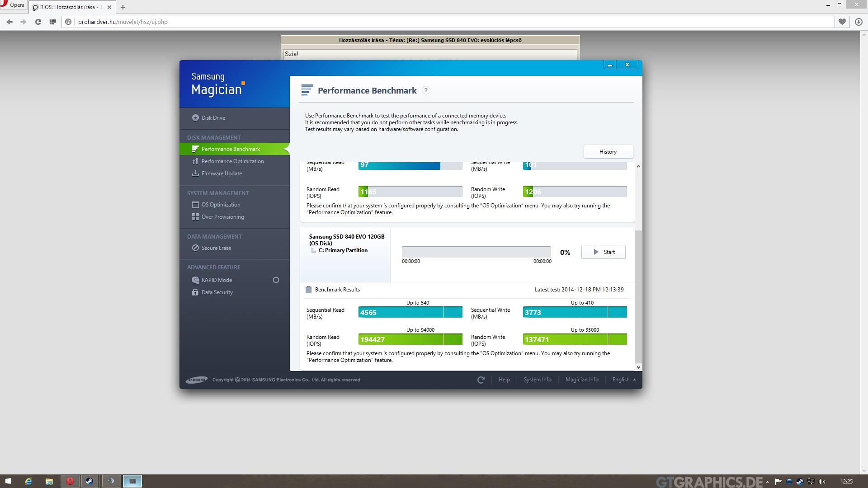This screenshot has width=868, height=488.
Task: Open the English language dropdown
Action: [x=624, y=380]
